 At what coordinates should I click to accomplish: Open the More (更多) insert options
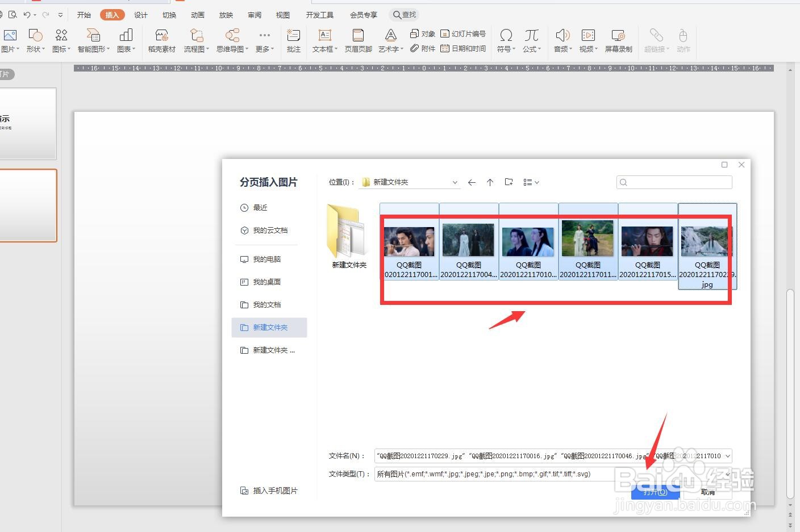tap(264, 41)
